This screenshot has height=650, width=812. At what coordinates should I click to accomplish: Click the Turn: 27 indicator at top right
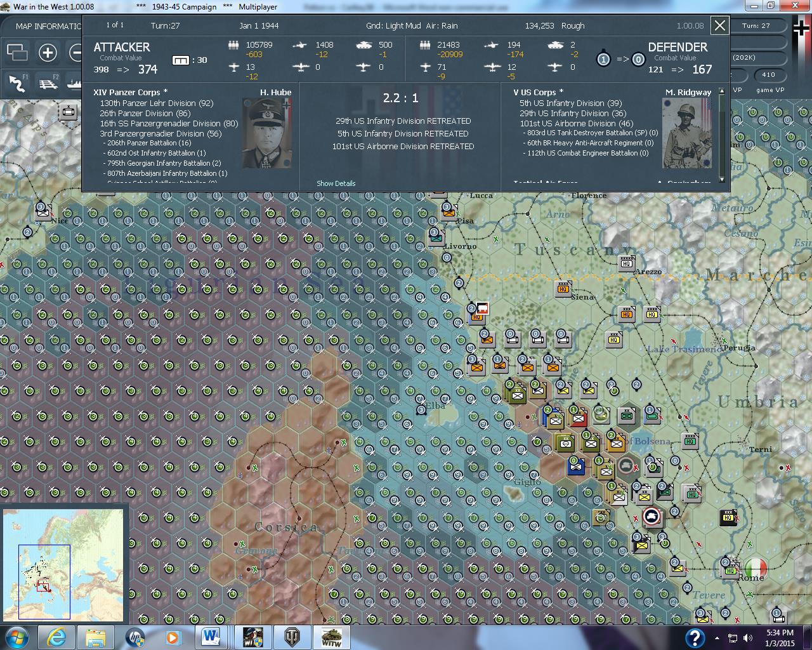pyautogui.click(x=756, y=26)
